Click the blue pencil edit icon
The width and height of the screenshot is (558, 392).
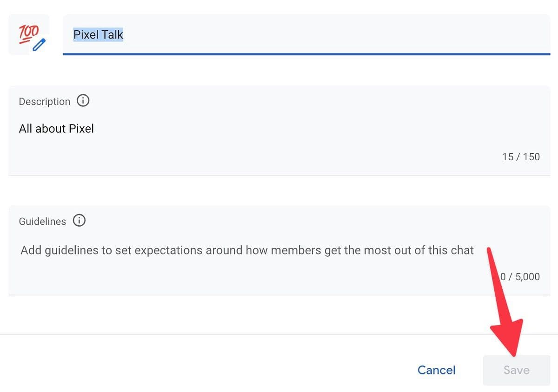tap(40, 45)
